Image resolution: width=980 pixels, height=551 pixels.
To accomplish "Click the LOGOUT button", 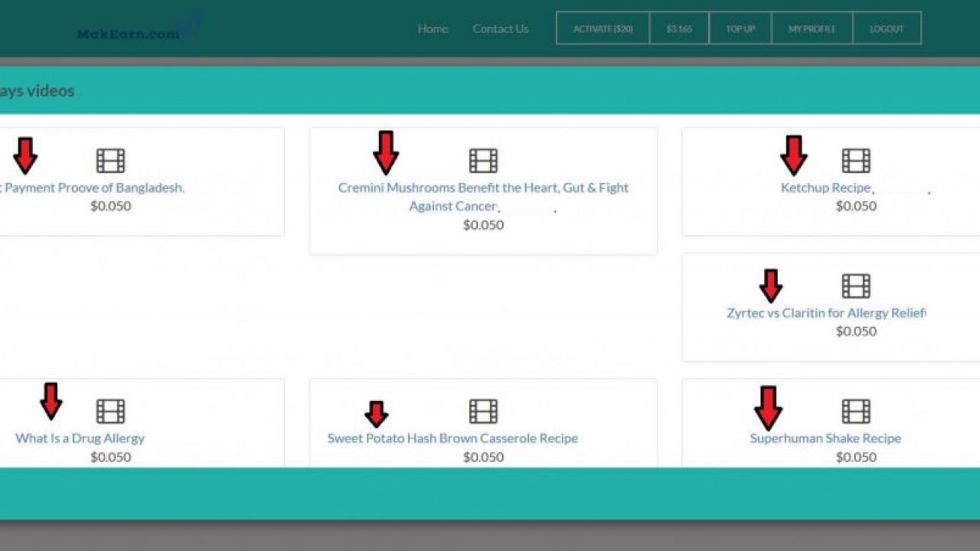I will pyautogui.click(x=887, y=28).
